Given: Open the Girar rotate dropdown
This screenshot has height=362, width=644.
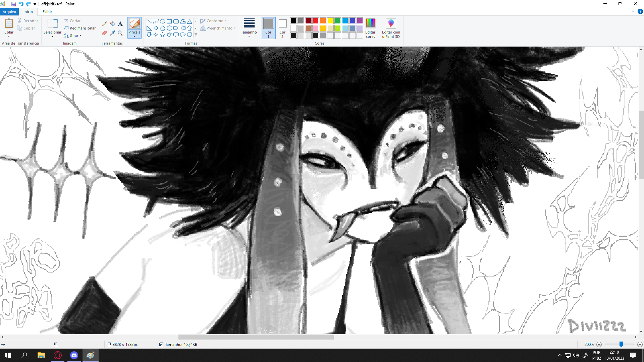Looking at the screenshot, I should (x=74, y=36).
